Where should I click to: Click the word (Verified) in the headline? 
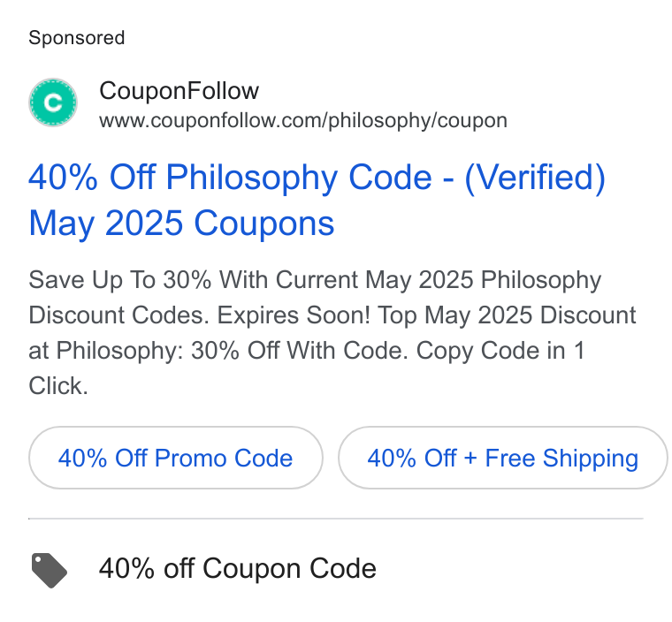pos(535,178)
